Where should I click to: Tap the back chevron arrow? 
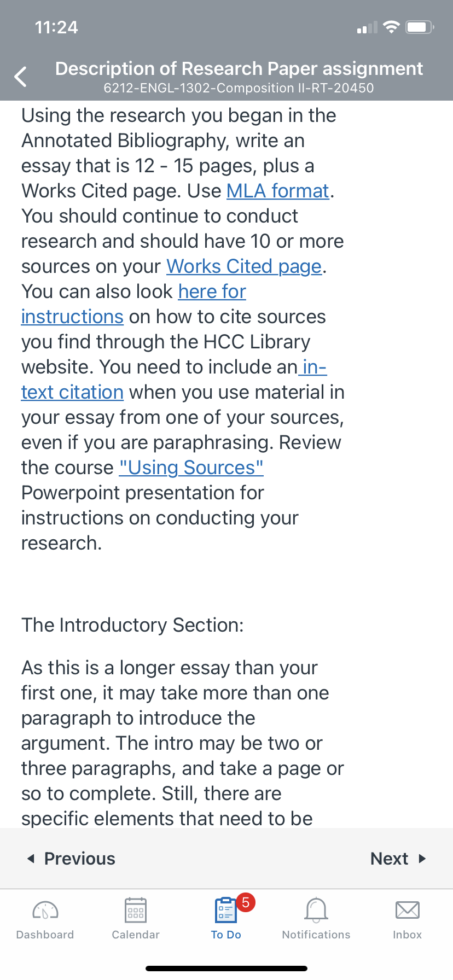[x=21, y=77]
